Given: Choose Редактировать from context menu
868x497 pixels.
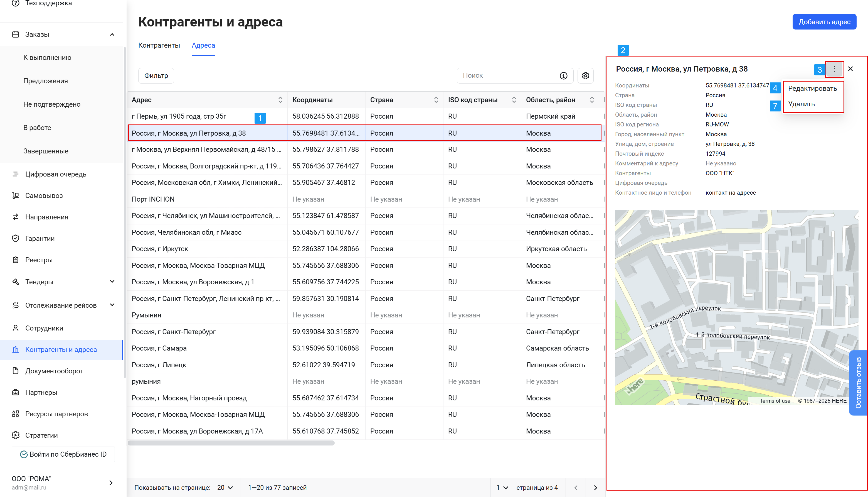Looking at the screenshot, I should coord(812,89).
